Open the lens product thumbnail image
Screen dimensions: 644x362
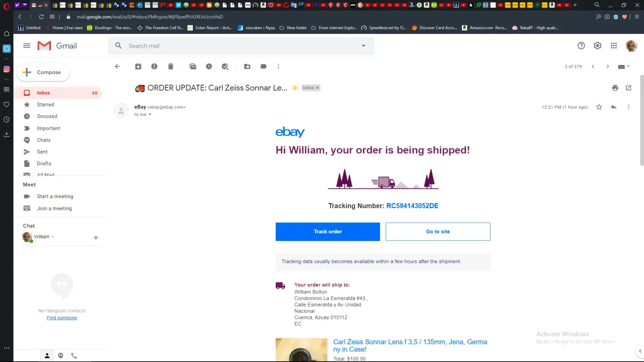click(301, 350)
